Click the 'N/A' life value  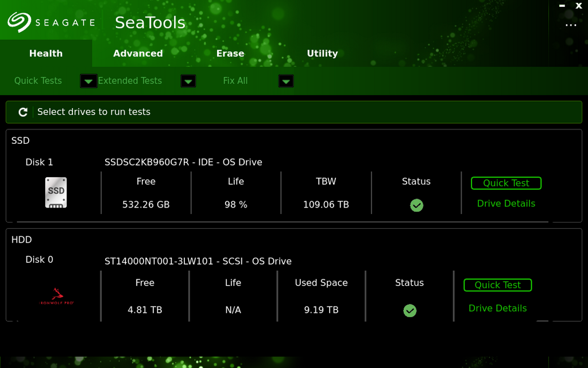pyautogui.click(x=233, y=310)
